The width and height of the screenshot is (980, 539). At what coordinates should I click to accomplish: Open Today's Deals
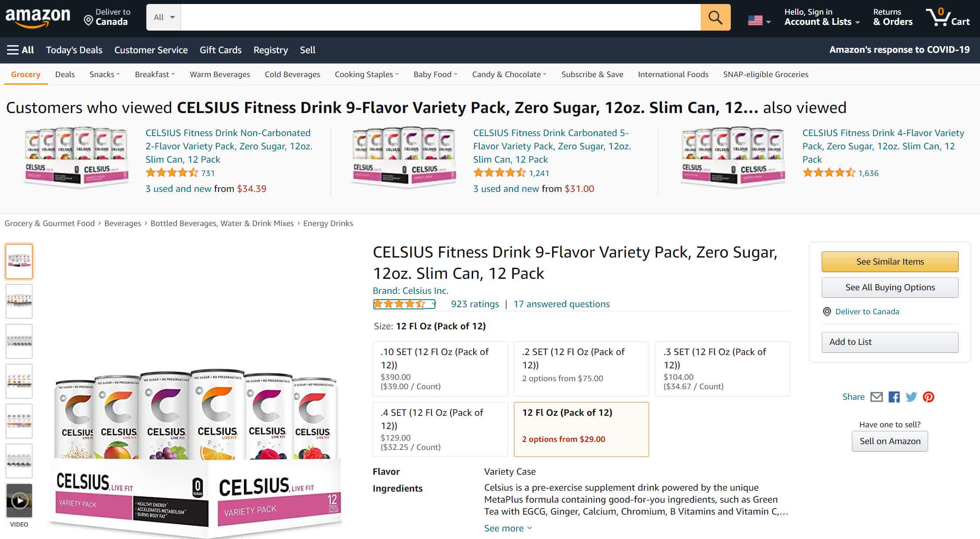(74, 50)
